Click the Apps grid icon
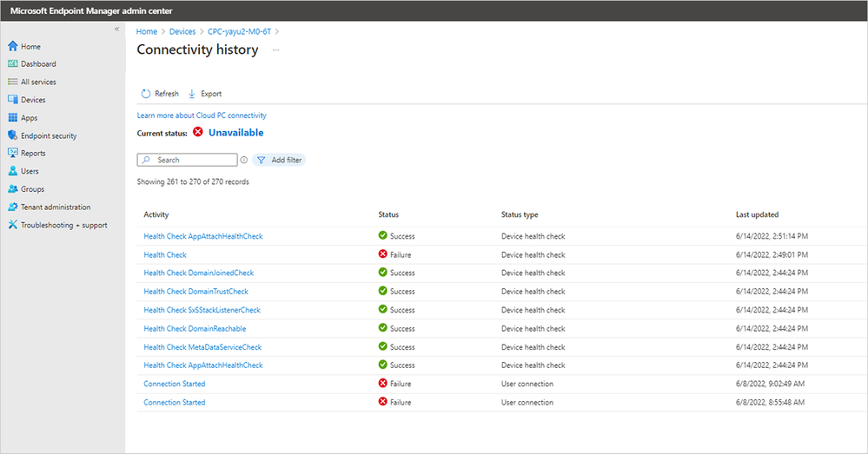Image resolution: width=868 pixels, height=454 pixels. pos(13,117)
